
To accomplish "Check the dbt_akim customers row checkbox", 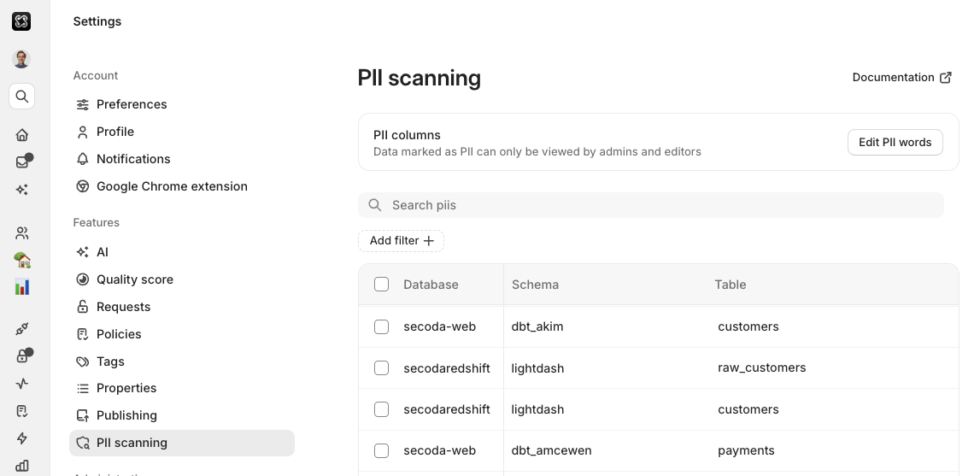I will pyautogui.click(x=382, y=326).
